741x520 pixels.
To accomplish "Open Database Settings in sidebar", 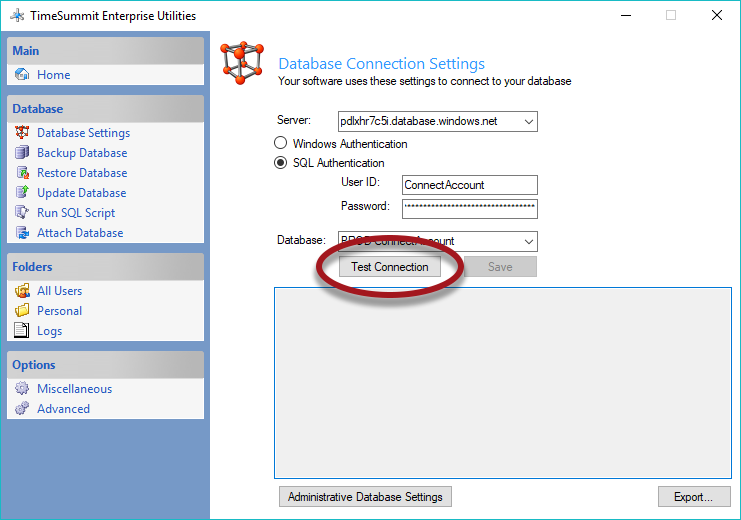I will (x=84, y=133).
